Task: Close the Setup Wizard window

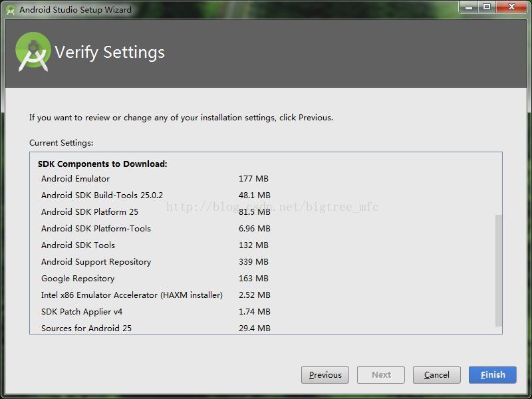Action: (x=511, y=7)
